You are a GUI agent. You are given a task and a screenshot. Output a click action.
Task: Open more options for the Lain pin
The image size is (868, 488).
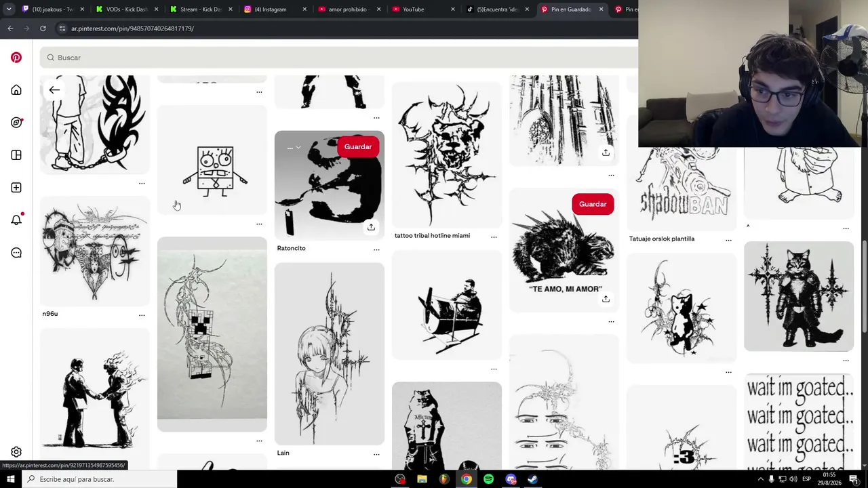pos(376,454)
